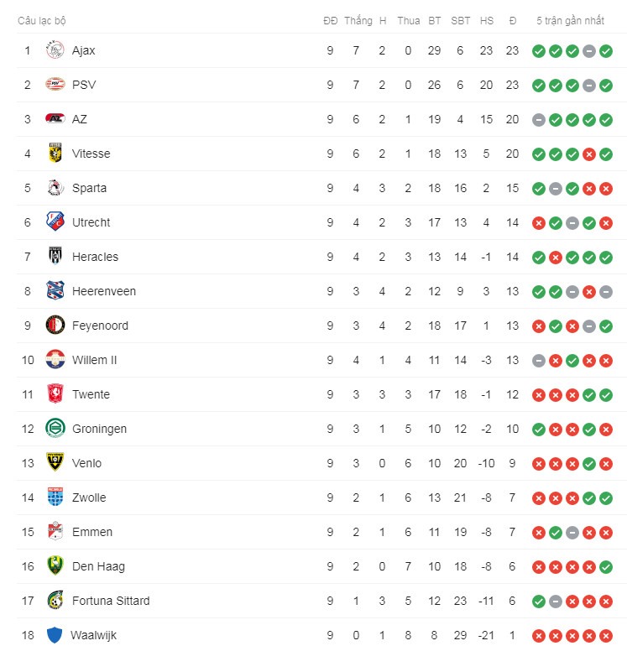This screenshot has height=672, width=627.
Task: Open the Fortuna Sittard team page
Action: click(x=111, y=601)
